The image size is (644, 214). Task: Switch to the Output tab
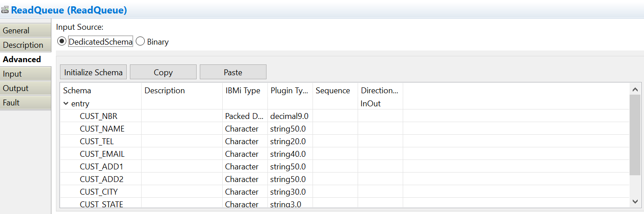click(16, 88)
